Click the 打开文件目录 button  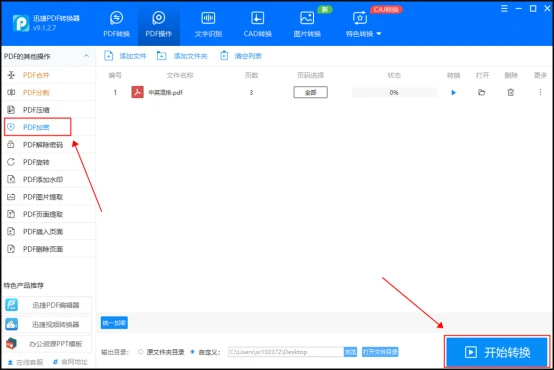[x=380, y=352]
